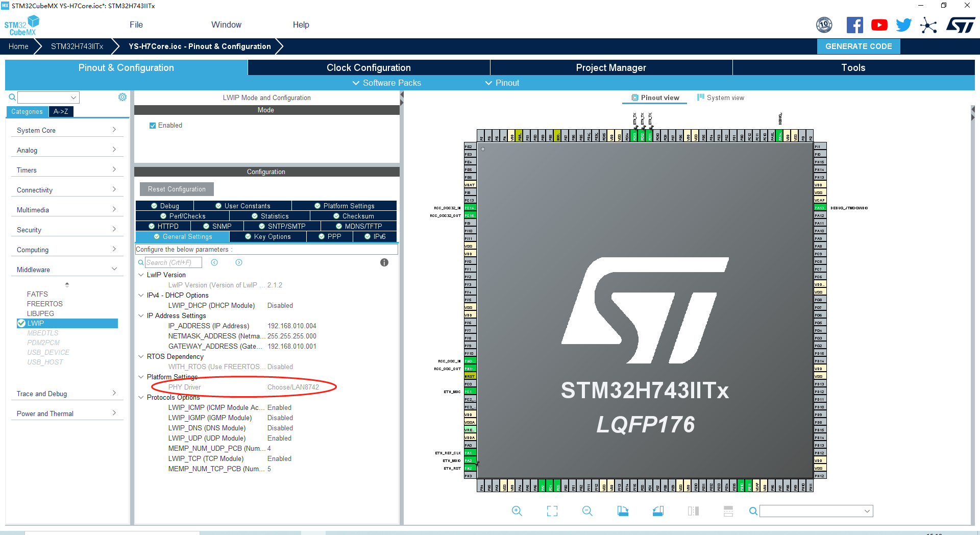Open the File menu
The width and height of the screenshot is (980, 535).
136,25
